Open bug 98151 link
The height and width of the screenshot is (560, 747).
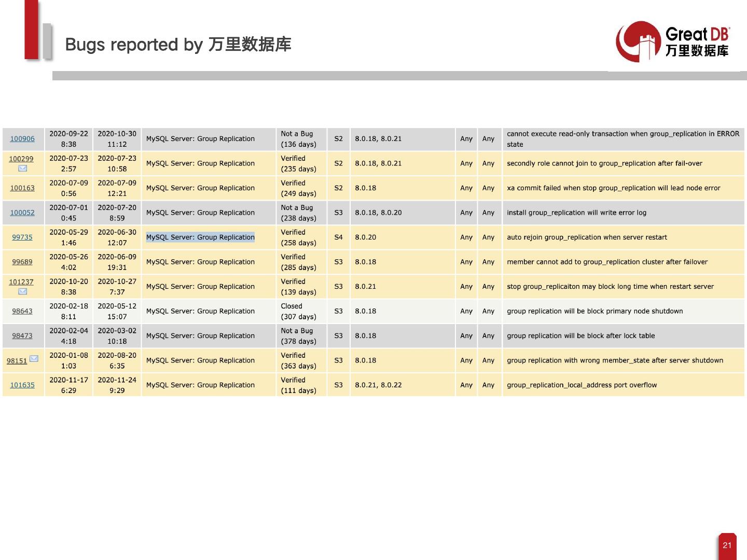click(17, 361)
